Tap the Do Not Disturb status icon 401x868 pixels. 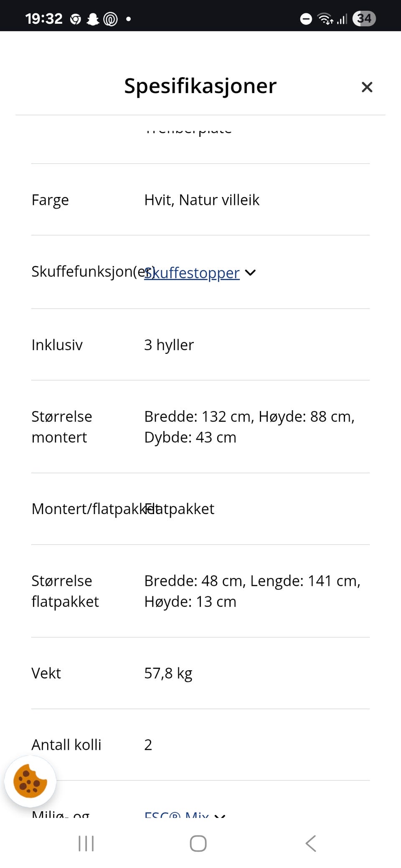(x=305, y=18)
